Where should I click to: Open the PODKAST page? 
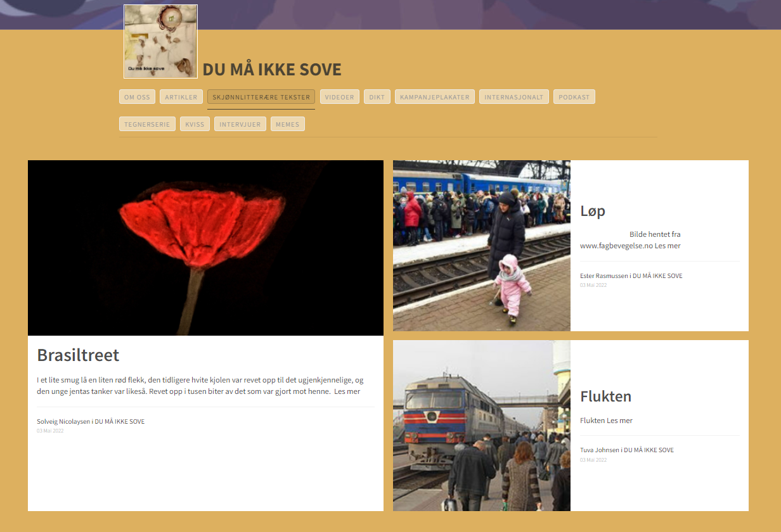[574, 97]
